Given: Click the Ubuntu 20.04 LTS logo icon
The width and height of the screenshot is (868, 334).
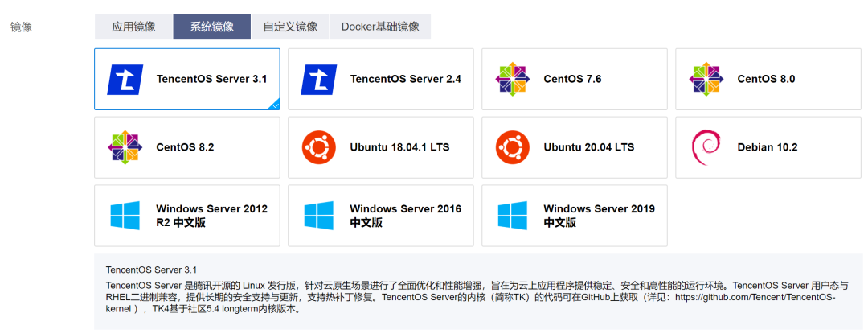Looking at the screenshot, I should pyautogui.click(x=513, y=147).
